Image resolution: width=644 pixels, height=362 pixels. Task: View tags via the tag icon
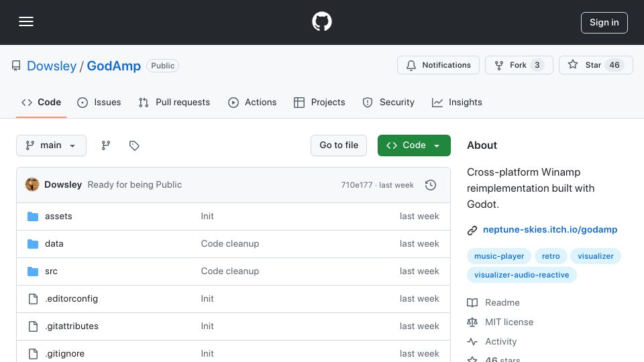coord(134,145)
